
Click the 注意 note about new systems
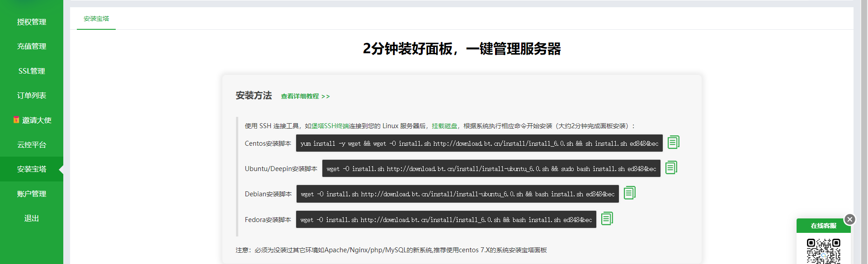pos(392,250)
